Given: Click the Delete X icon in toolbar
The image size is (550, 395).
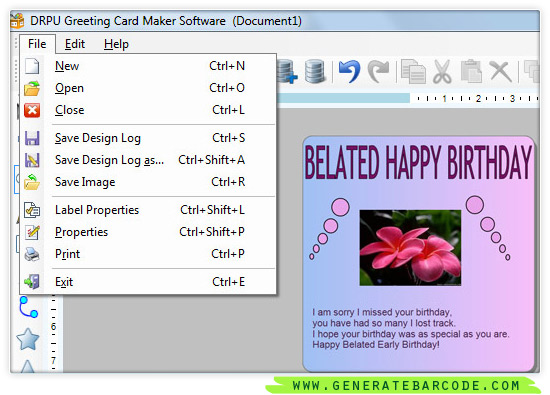Looking at the screenshot, I should 501,72.
